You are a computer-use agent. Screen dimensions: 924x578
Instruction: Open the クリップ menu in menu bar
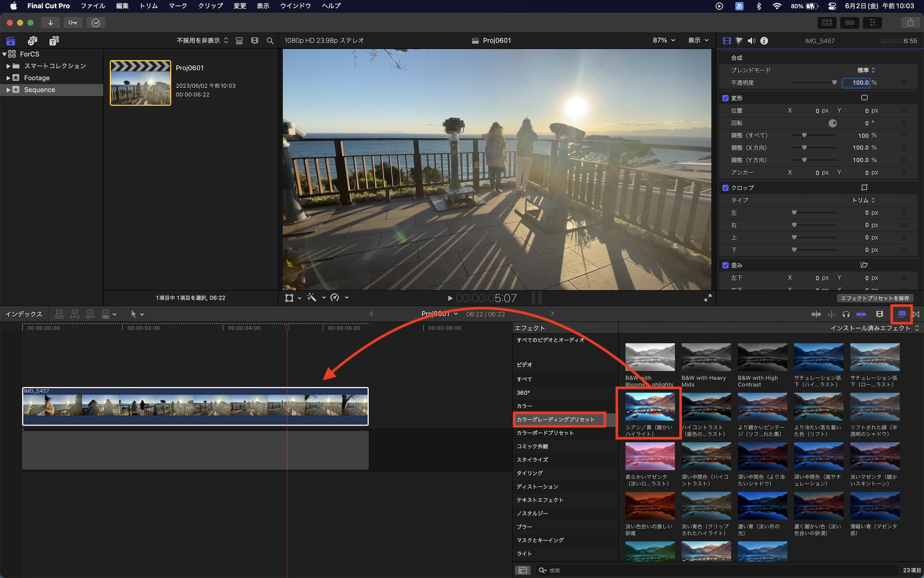[210, 6]
